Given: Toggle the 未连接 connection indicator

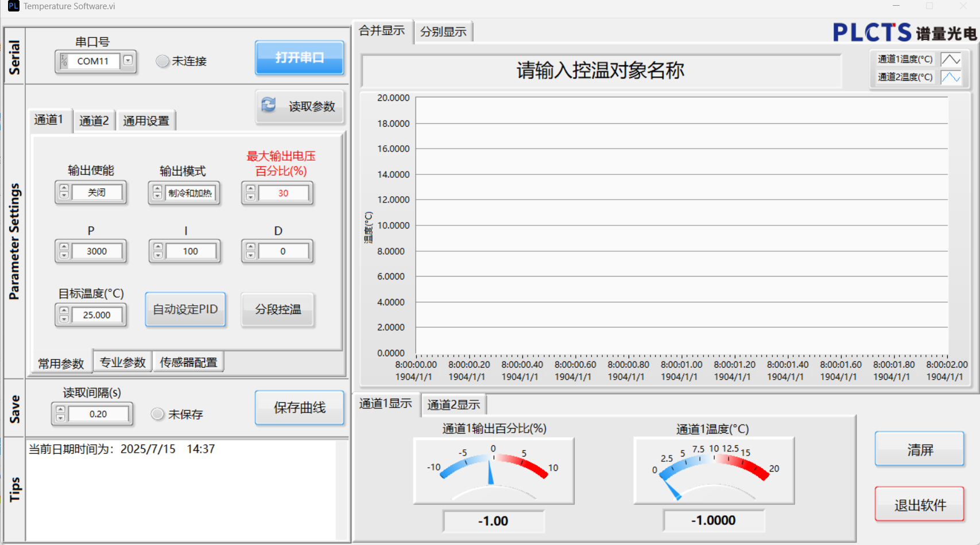Looking at the screenshot, I should click(x=162, y=61).
